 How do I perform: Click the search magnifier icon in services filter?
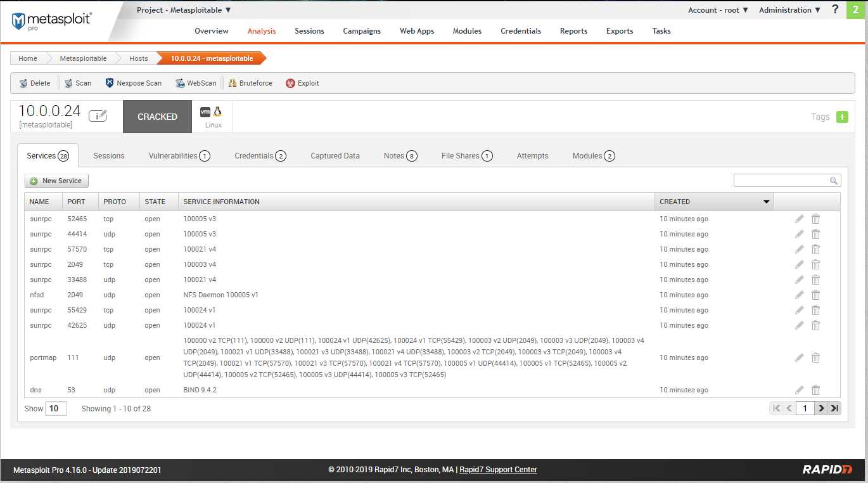834,181
